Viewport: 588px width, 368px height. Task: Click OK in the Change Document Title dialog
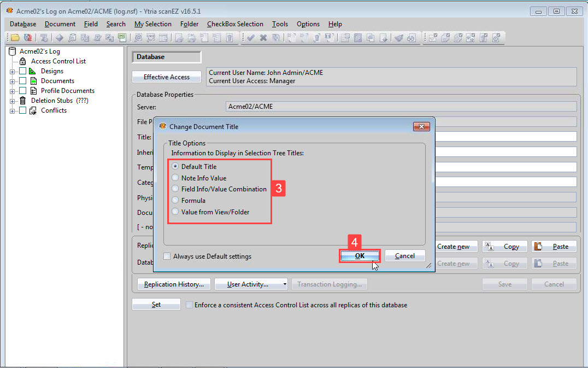(x=360, y=255)
